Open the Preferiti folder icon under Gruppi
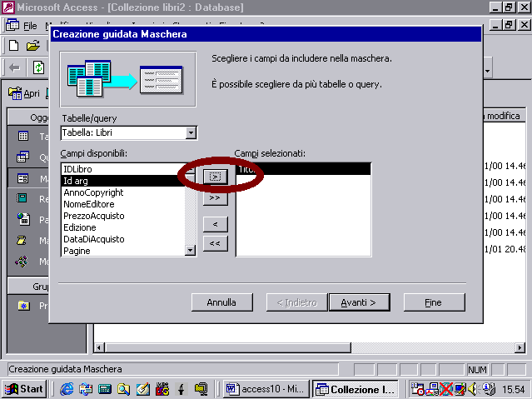 click(x=24, y=306)
